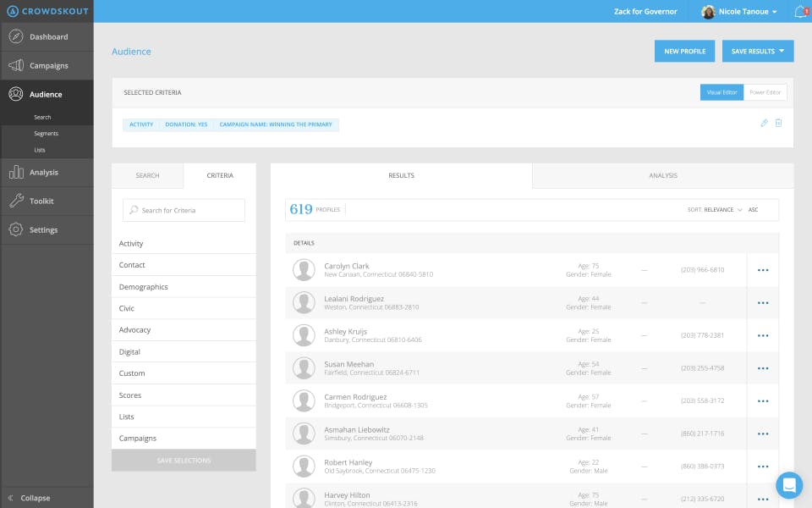Click Robert Hanley's profile avatar

tap(304, 467)
